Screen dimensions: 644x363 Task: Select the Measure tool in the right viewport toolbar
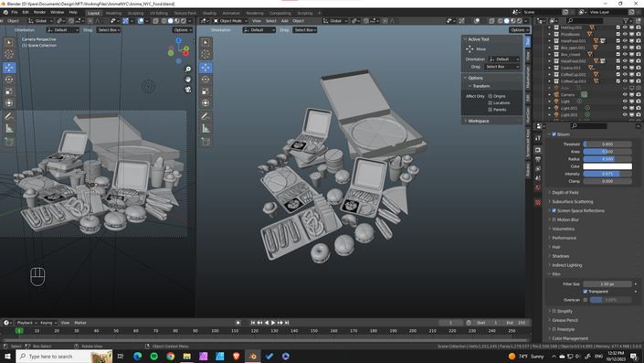(206, 129)
